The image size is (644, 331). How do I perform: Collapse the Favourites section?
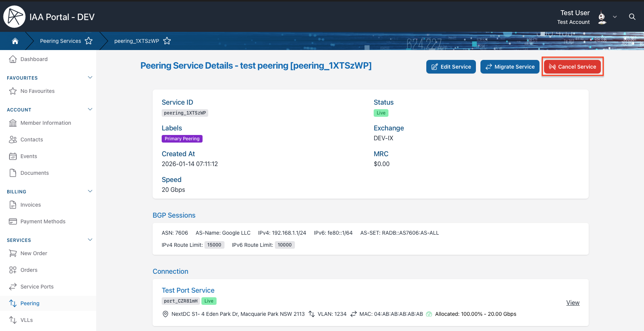tap(90, 78)
